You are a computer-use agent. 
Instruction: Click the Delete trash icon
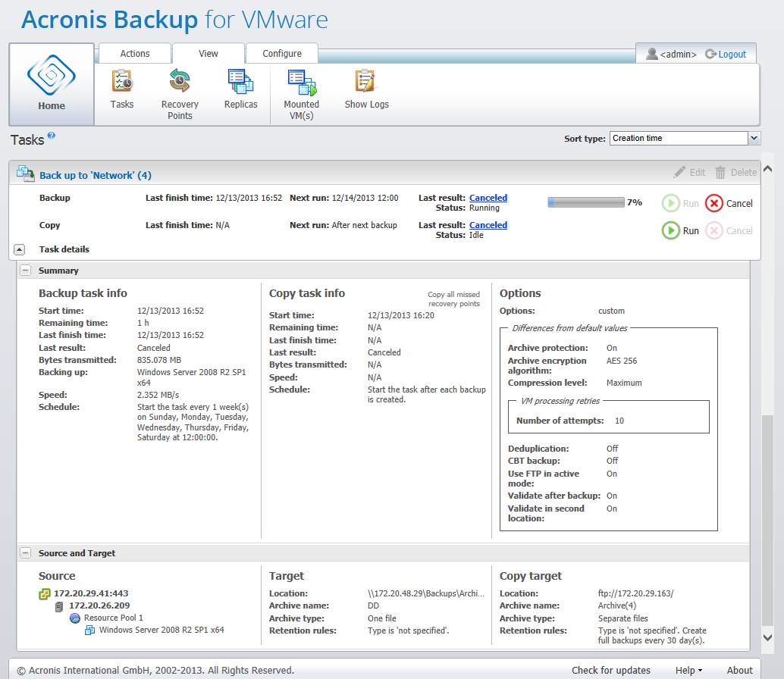pos(720,172)
